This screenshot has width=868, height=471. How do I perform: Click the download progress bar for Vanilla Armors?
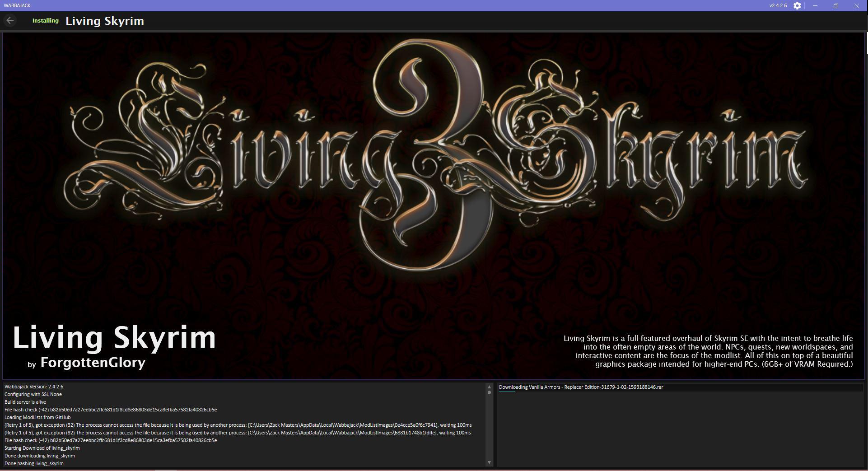click(681, 391)
